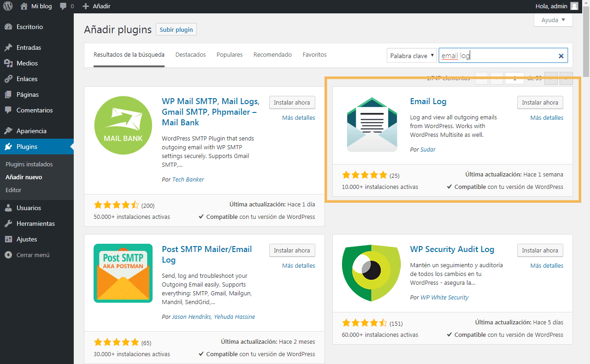The image size is (590, 364).
Task: Open the WordPress logo menu
Action: coord(8,6)
